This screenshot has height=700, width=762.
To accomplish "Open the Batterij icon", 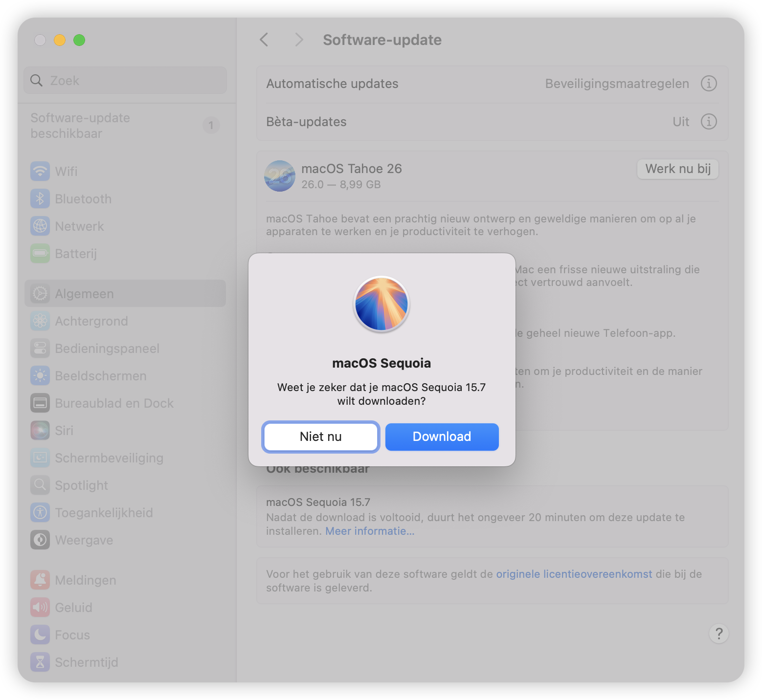I will [40, 254].
